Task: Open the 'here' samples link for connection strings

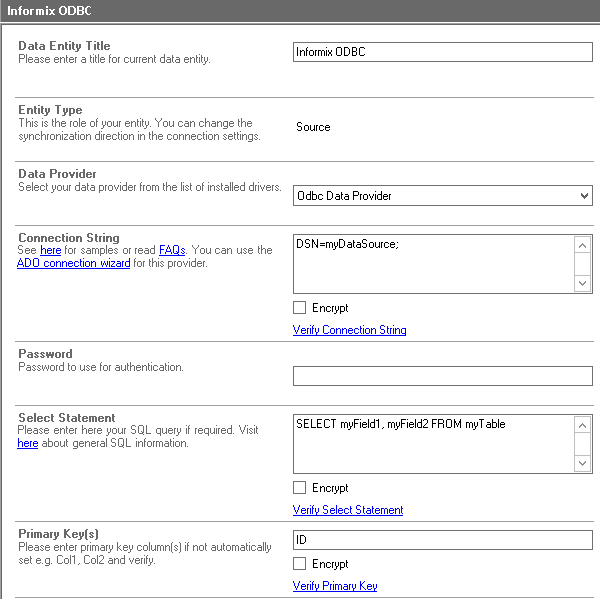Action: coord(50,250)
